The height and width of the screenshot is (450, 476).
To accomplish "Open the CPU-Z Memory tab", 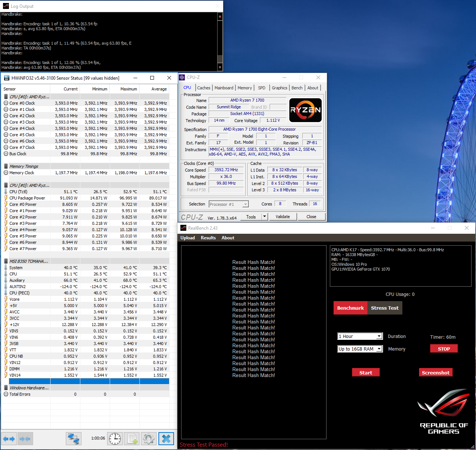I will [x=245, y=88].
